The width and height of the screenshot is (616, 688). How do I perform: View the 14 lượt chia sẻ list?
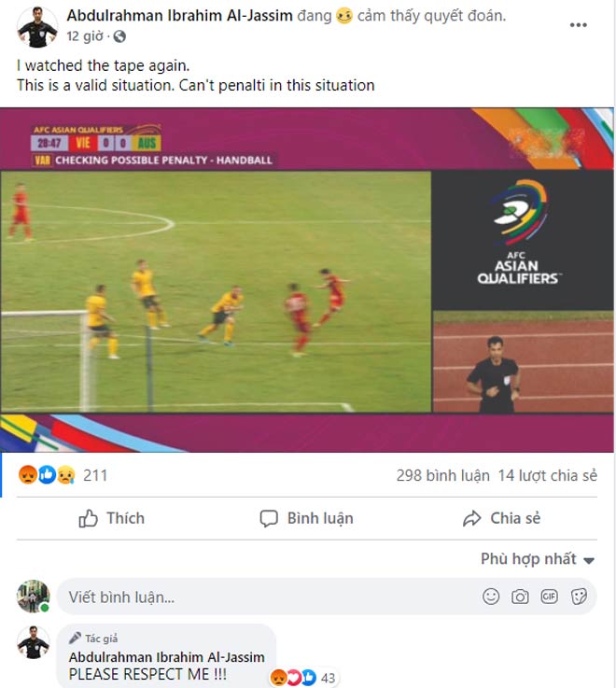[548, 476]
